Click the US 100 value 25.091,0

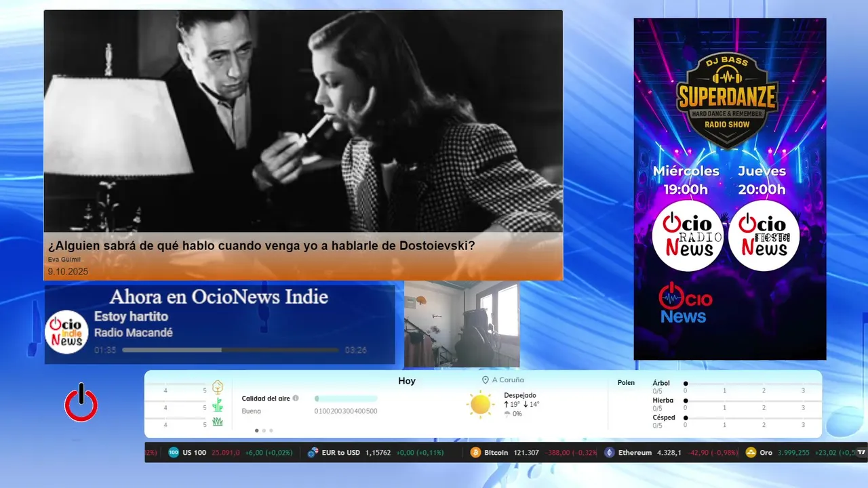click(226, 453)
